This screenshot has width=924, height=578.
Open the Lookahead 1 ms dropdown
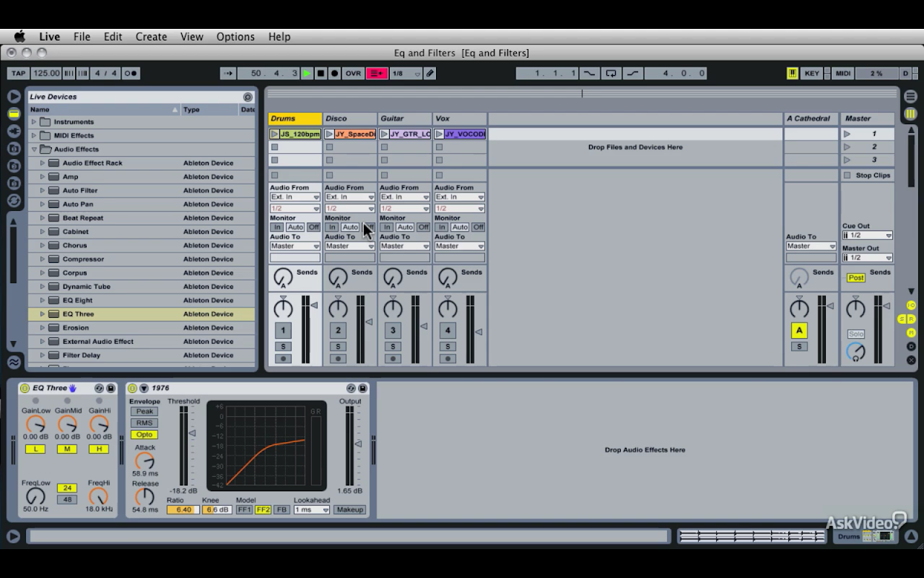tap(311, 510)
